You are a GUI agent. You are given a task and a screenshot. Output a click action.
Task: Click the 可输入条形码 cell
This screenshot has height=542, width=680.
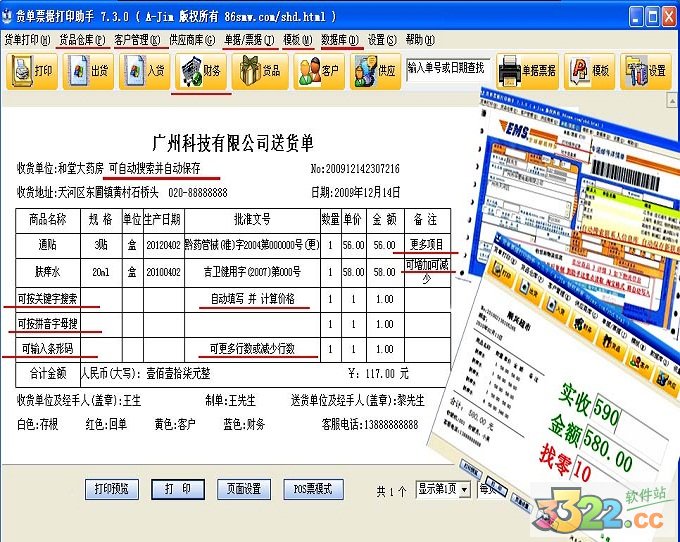click(48, 349)
